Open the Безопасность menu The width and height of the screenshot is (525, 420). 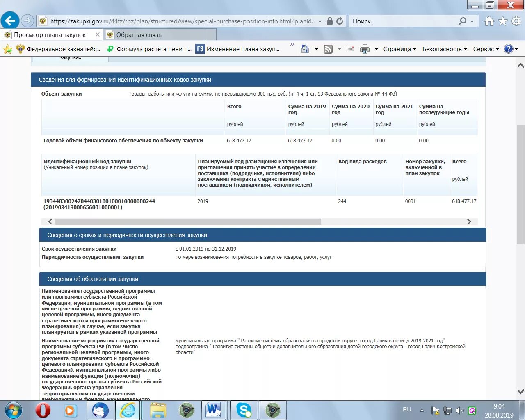445,49
